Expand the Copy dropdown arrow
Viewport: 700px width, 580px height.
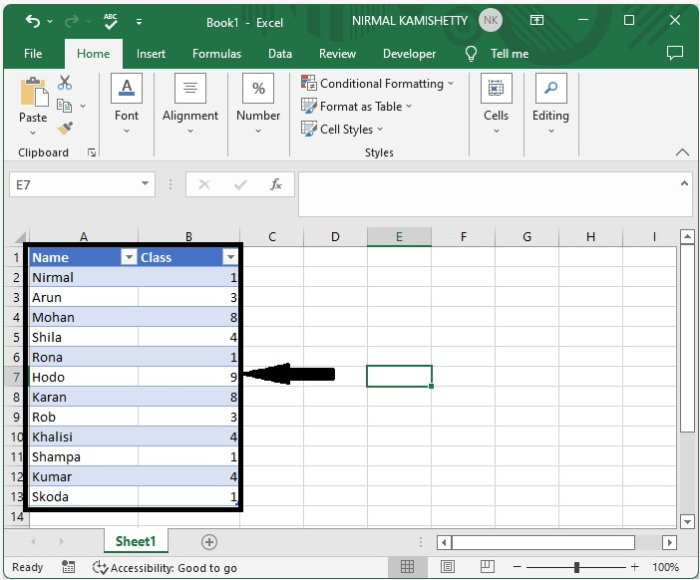83,106
